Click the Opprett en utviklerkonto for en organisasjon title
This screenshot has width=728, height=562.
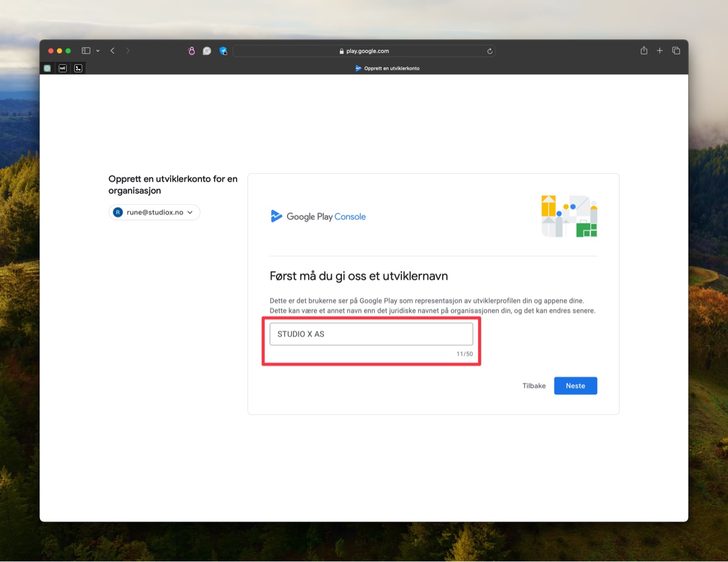(x=173, y=185)
